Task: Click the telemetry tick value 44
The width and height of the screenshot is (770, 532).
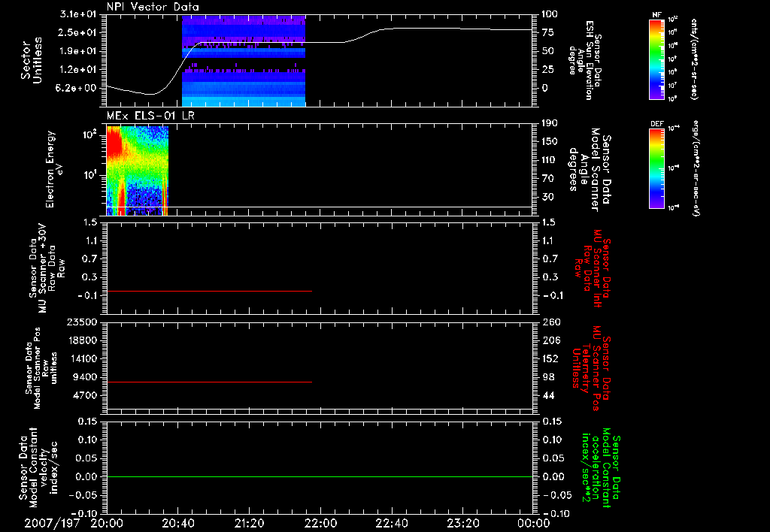Action: click(x=548, y=395)
